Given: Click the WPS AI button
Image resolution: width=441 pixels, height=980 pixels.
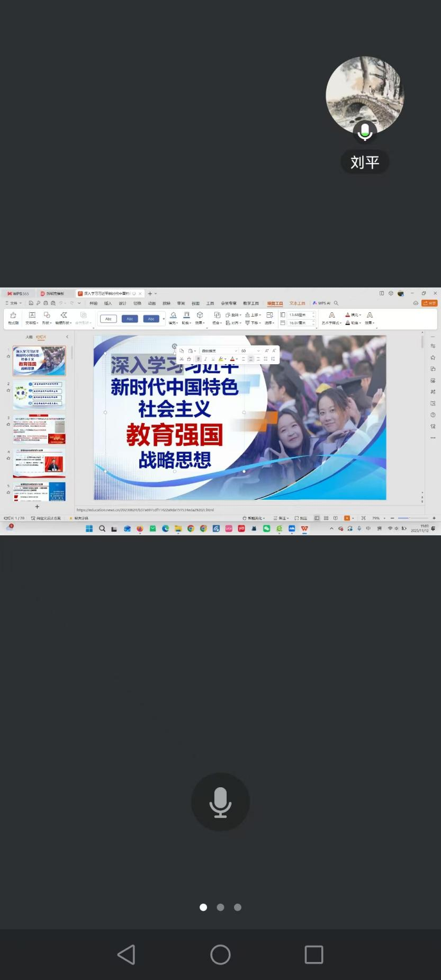Looking at the screenshot, I should [x=322, y=303].
